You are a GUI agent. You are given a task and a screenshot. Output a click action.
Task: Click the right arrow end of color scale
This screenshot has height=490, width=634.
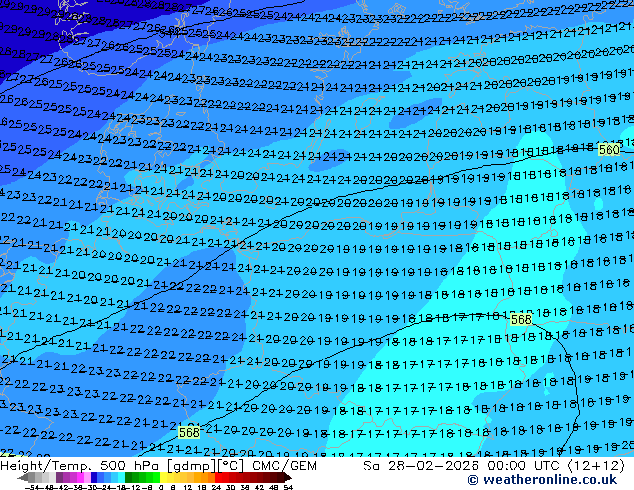(288, 477)
